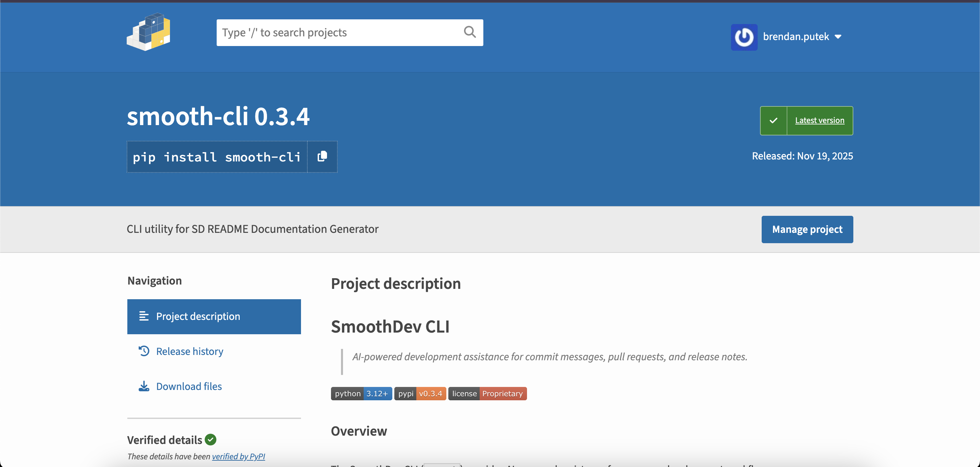Image resolution: width=980 pixels, height=467 pixels.
Task: Click the search magnifier icon
Action: point(470,32)
